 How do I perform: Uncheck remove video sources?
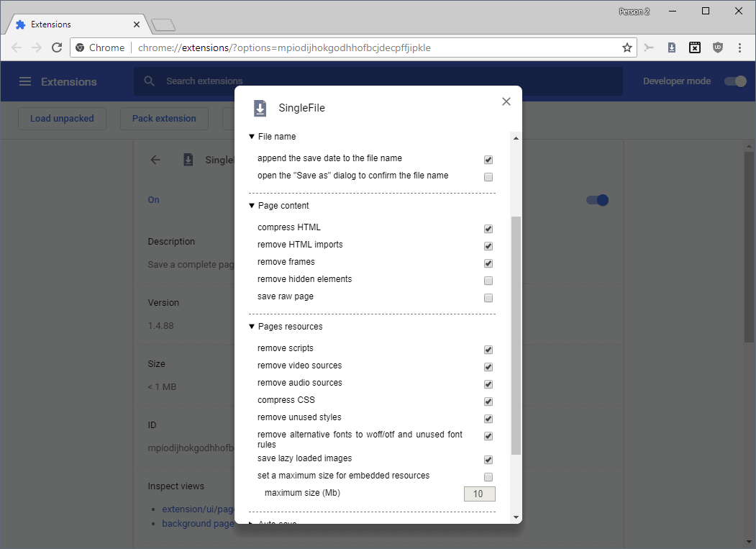point(488,367)
